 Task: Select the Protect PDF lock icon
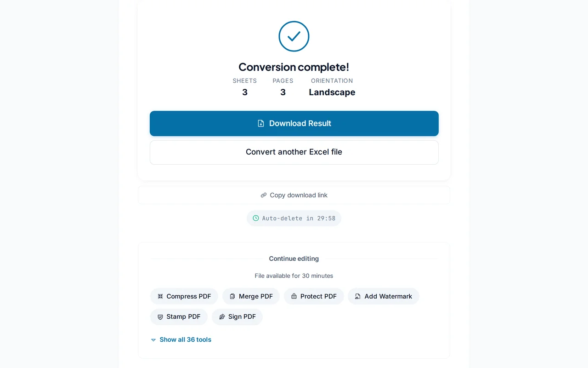294,296
